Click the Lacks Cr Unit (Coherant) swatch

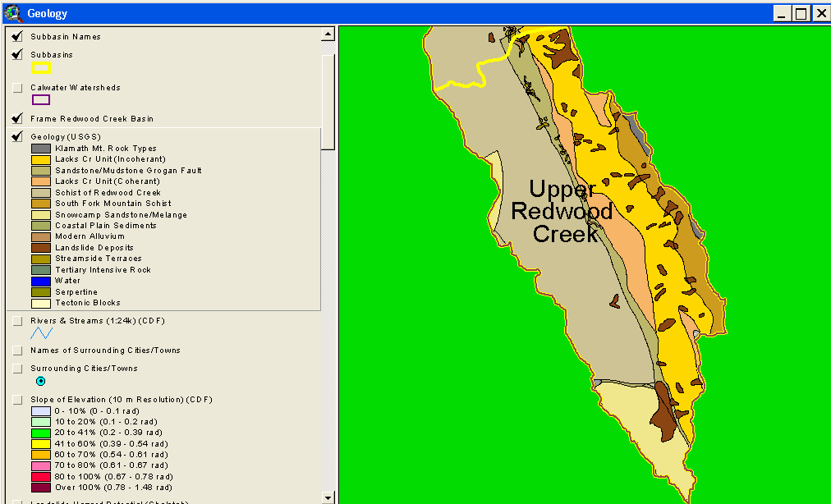tap(41, 181)
